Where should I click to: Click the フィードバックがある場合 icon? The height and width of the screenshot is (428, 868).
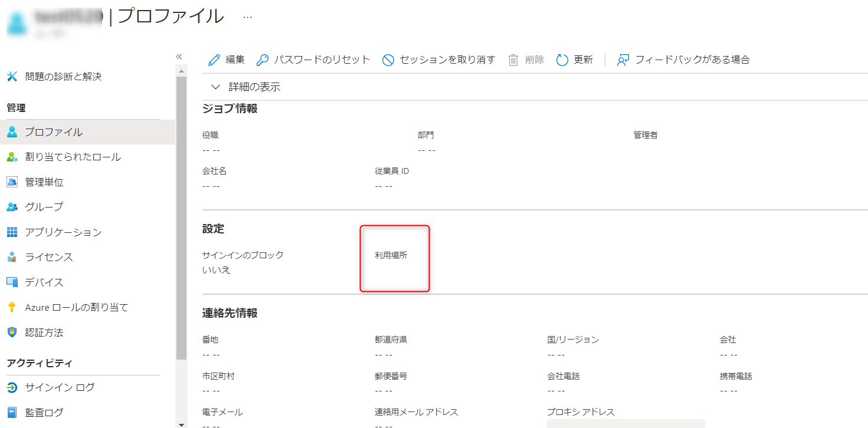[x=623, y=60]
